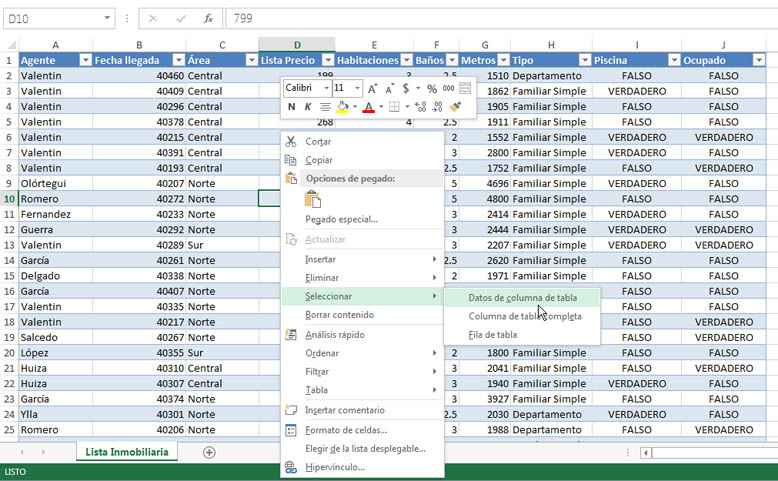Click the new sheet plus button
Screen dimensions: 778x481
coord(209,452)
